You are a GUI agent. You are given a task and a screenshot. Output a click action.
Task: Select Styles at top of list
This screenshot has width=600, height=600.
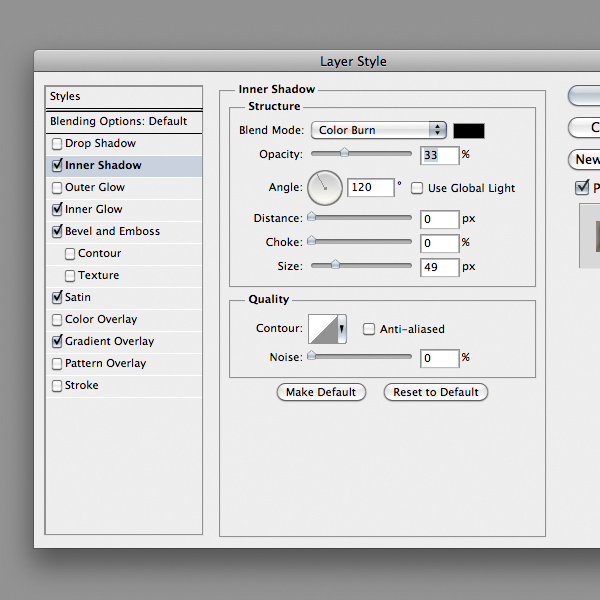pyautogui.click(x=124, y=96)
